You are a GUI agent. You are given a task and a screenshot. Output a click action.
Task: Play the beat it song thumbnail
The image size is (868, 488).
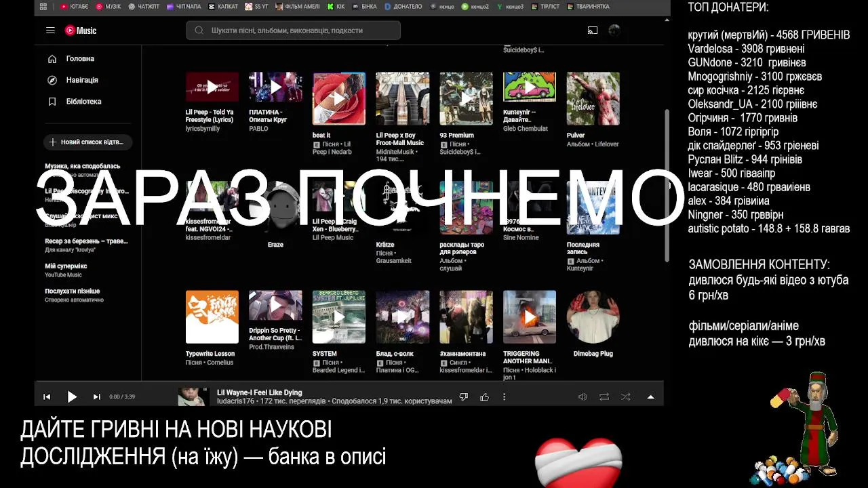(339, 98)
